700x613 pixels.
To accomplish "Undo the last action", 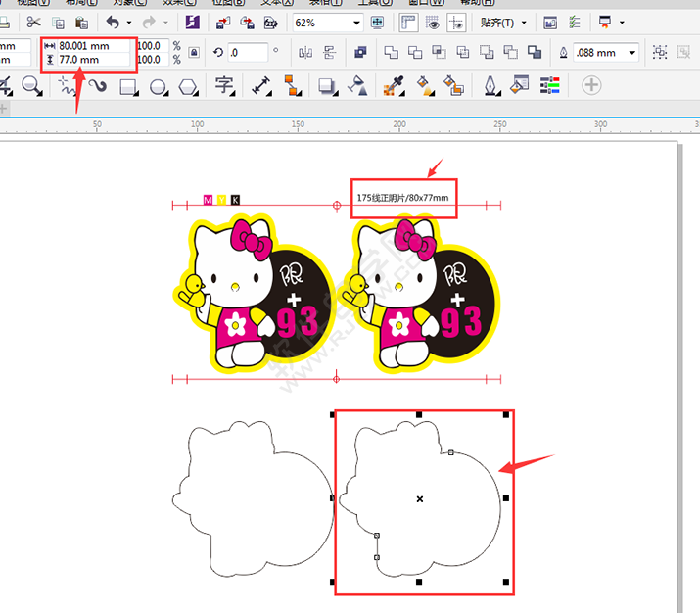I will pos(113,22).
